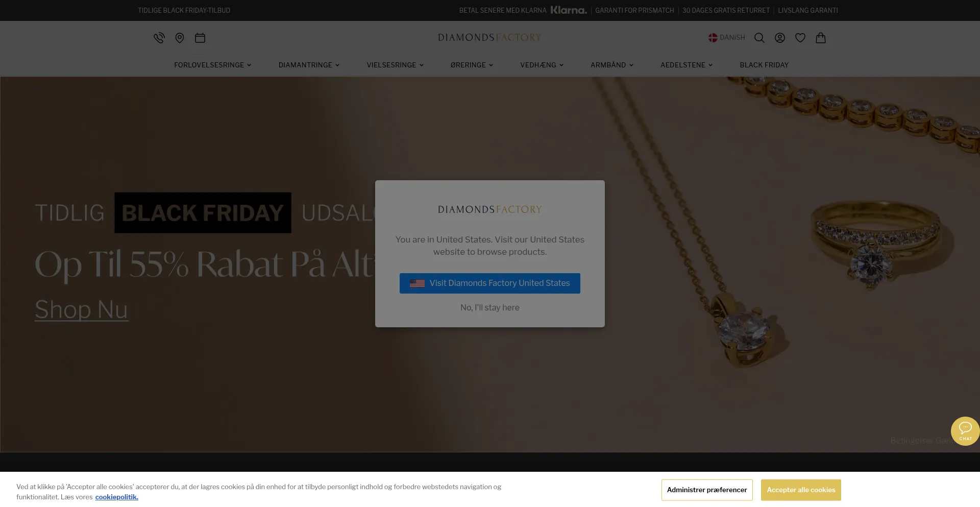
Task: Click the Black Friday hero banner label
Action: (203, 213)
